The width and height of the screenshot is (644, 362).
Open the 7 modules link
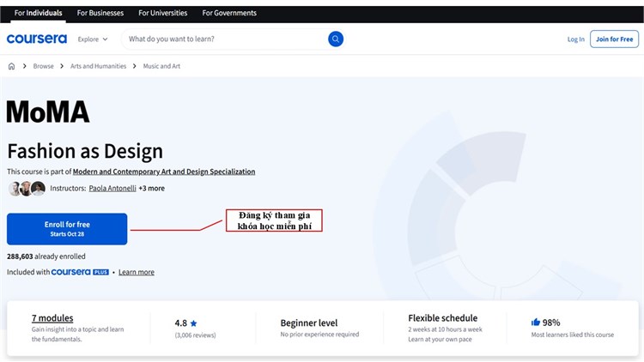[52, 318]
